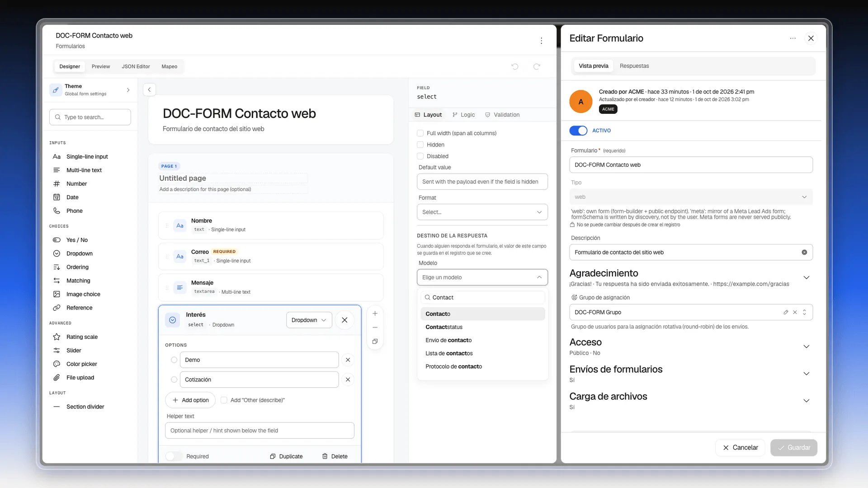Expand the Envíos de formularios section
The width and height of the screenshot is (868, 488).
[806, 374]
